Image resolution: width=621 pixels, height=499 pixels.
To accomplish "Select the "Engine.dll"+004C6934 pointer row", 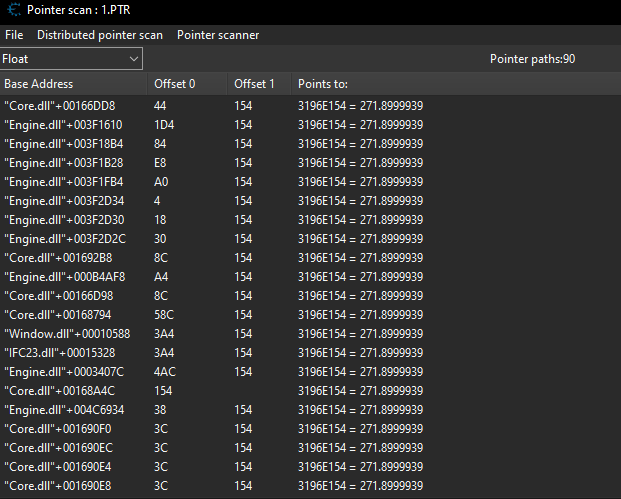I will coord(64,409).
